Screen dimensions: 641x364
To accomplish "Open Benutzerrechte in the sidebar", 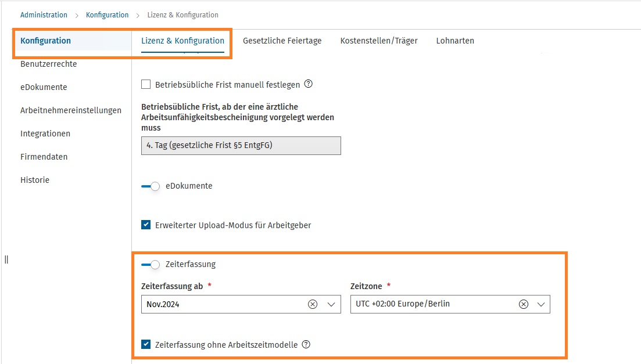I will pos(49,64).
